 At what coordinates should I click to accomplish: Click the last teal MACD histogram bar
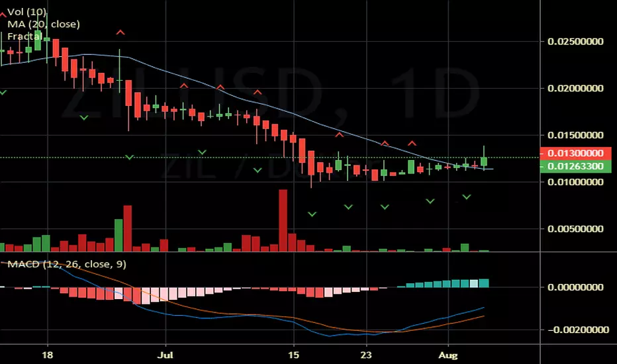(x=484, y=283)
